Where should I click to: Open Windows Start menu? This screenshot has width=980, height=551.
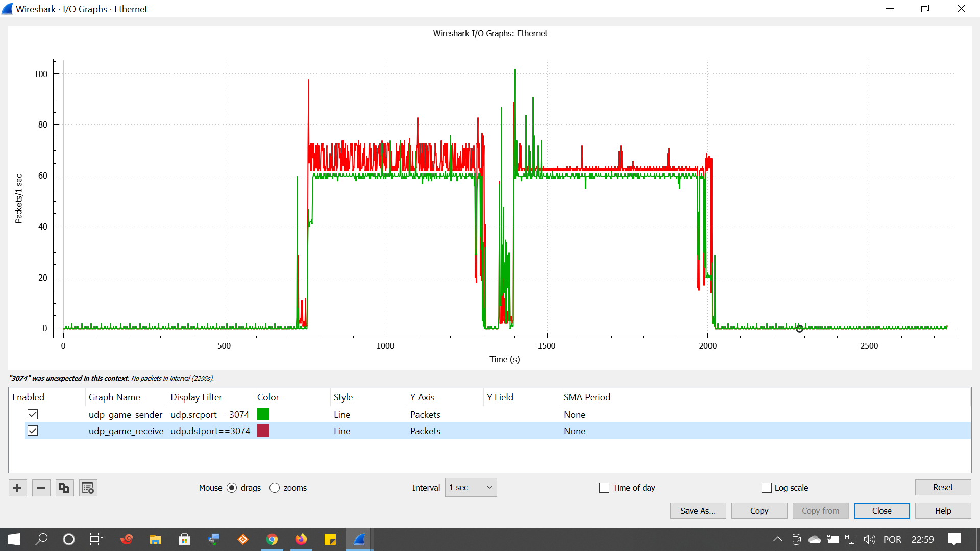[14, 539]
